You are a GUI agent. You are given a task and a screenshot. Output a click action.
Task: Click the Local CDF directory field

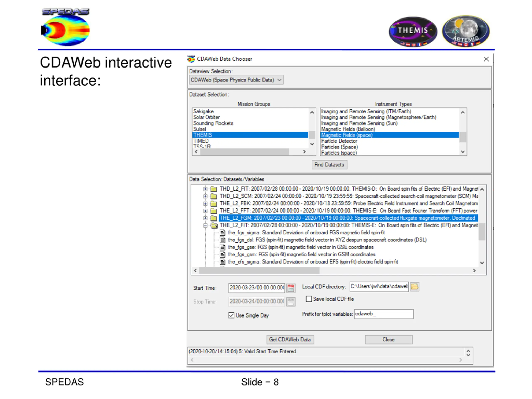[379, 286]
